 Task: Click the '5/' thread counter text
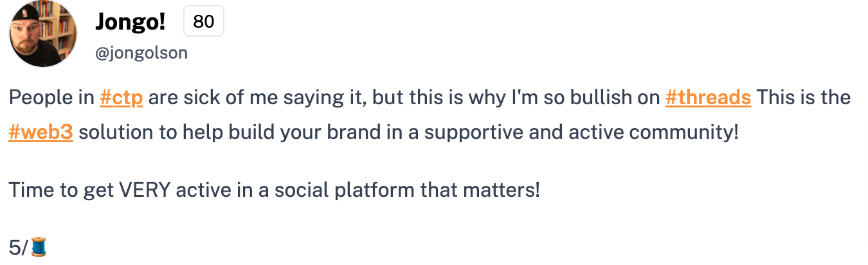tap(19, 248)
